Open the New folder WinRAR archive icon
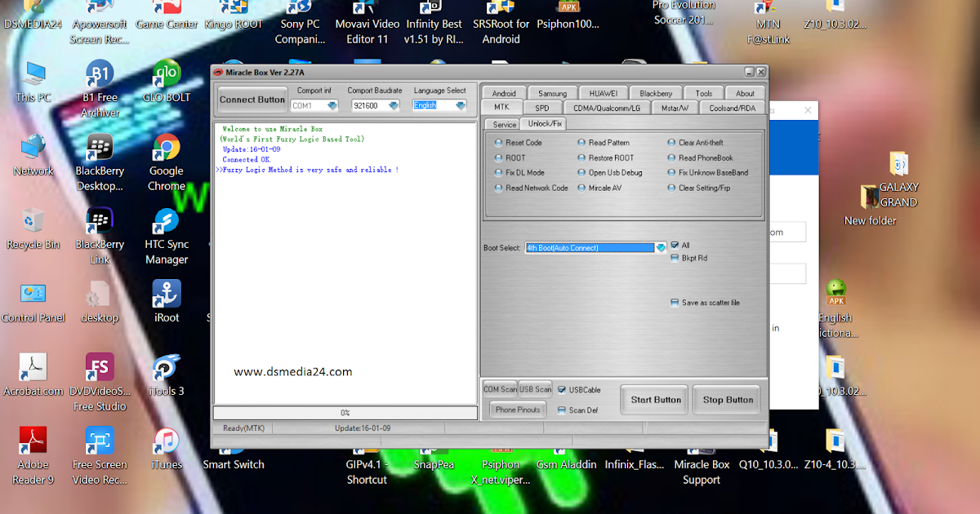Image resolution: width=980 pixels, height=514 pixels. [871, 197]
